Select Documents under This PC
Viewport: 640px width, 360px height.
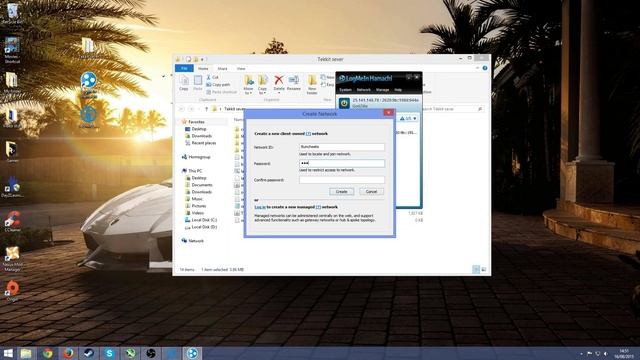point(202,185)
